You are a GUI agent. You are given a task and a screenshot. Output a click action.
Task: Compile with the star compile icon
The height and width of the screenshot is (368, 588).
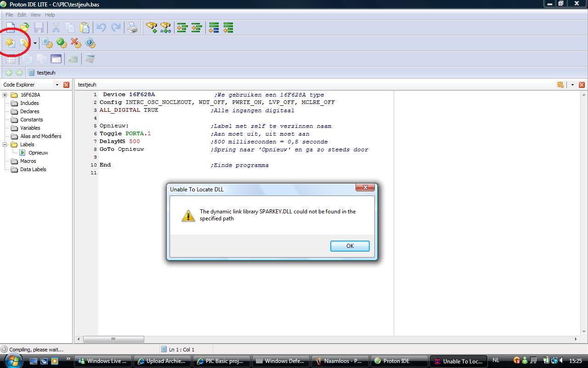[10, 43]
